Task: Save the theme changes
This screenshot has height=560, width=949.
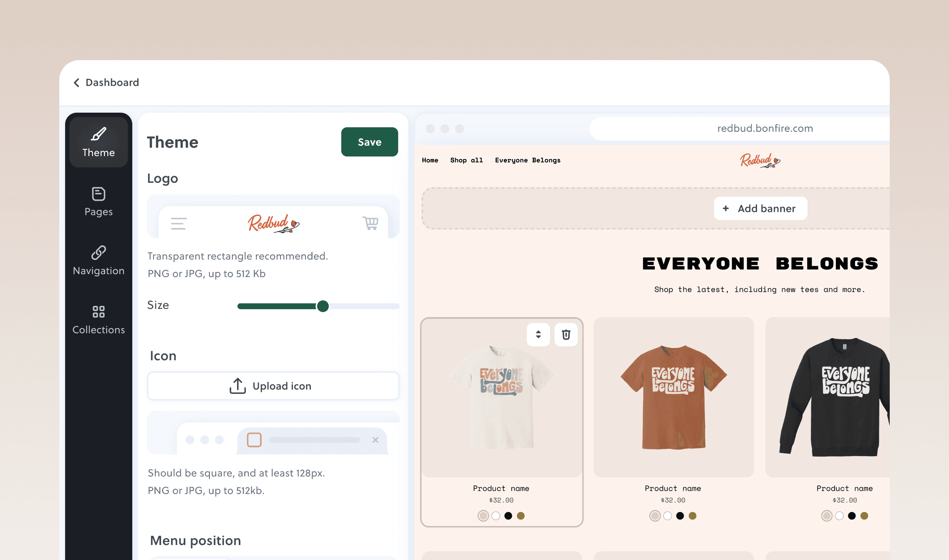Action: click(x=369, y=142)
